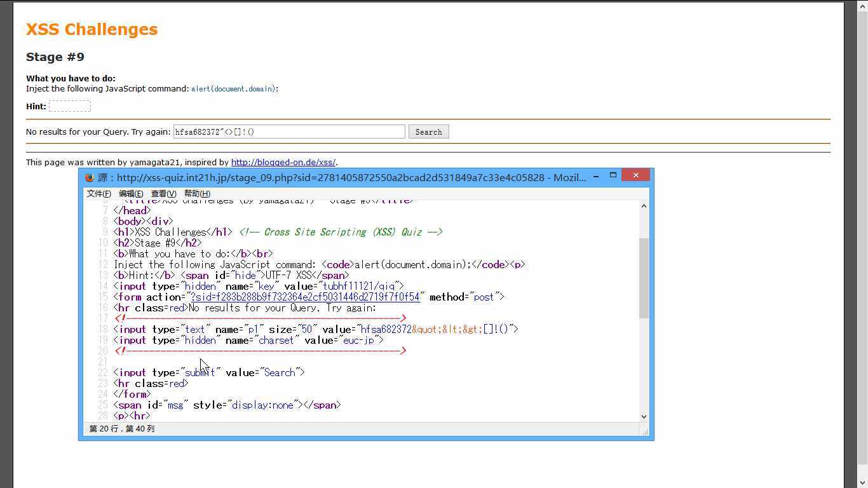Click the Stage #9 heading
Image resolution: width=868 pixels, height=488 pixels.
tap(55, 57)
